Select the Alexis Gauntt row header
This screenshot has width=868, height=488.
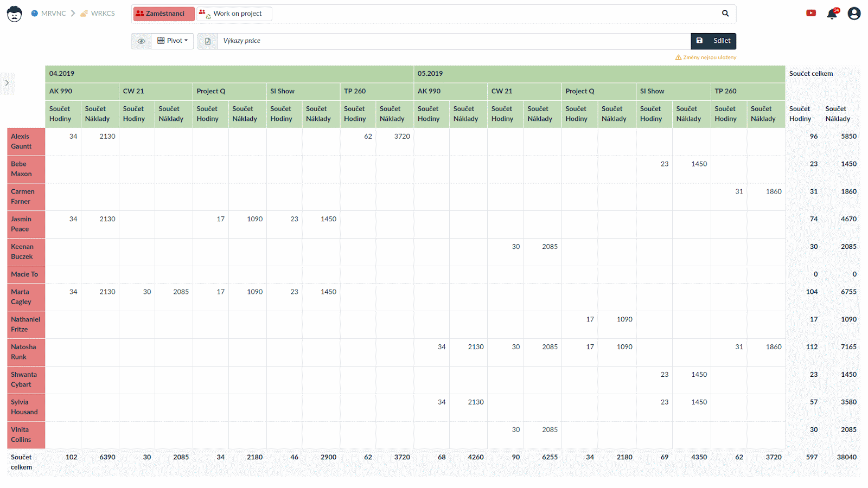click(26, 142)
